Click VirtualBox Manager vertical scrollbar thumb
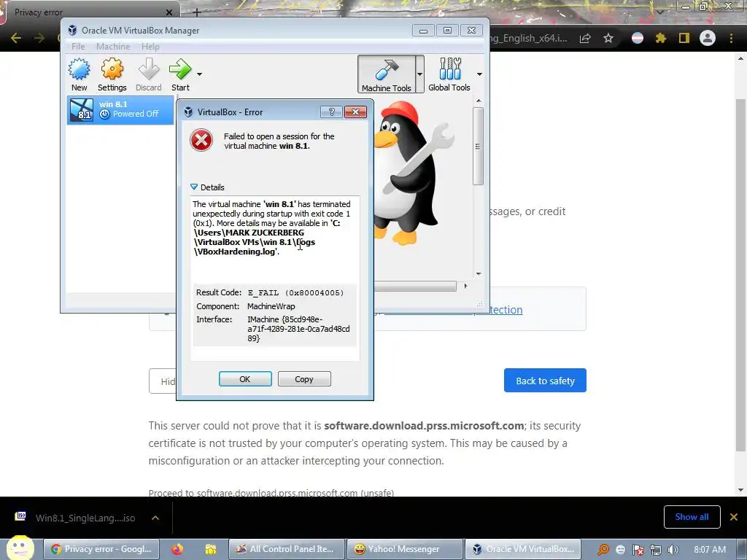Viewport: 747px width, 560px height. coord(479,146)
